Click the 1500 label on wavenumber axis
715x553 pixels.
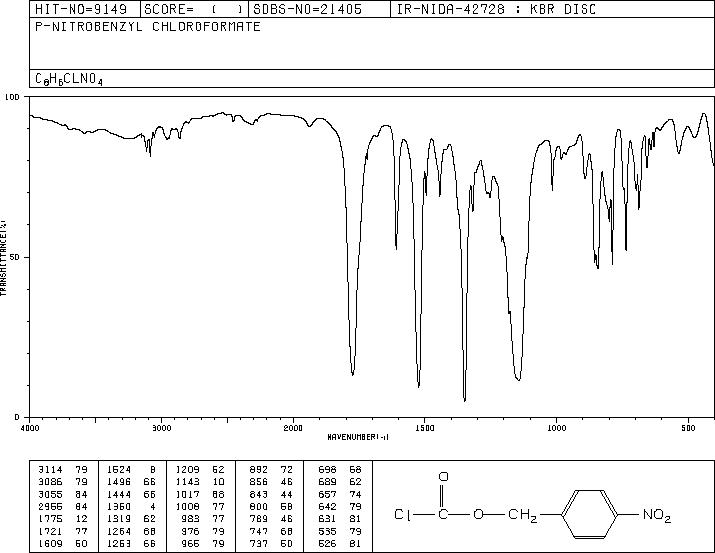425,428
